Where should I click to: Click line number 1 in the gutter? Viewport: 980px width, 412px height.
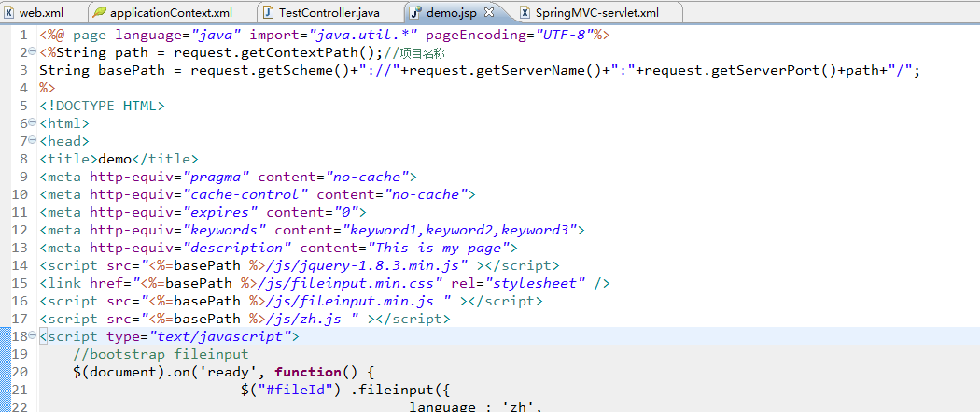23,35
